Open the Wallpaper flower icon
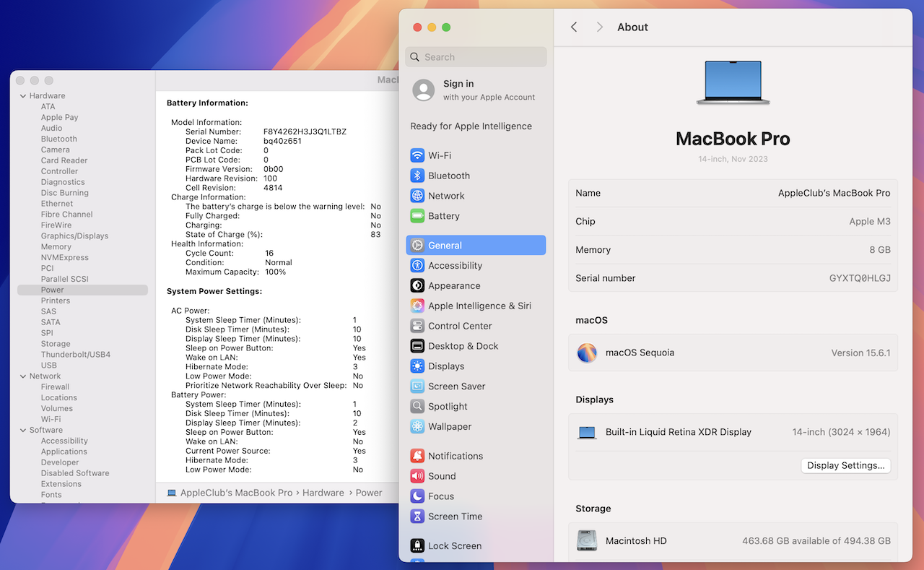This screenshot has height=570, width=924. [417, 427]
